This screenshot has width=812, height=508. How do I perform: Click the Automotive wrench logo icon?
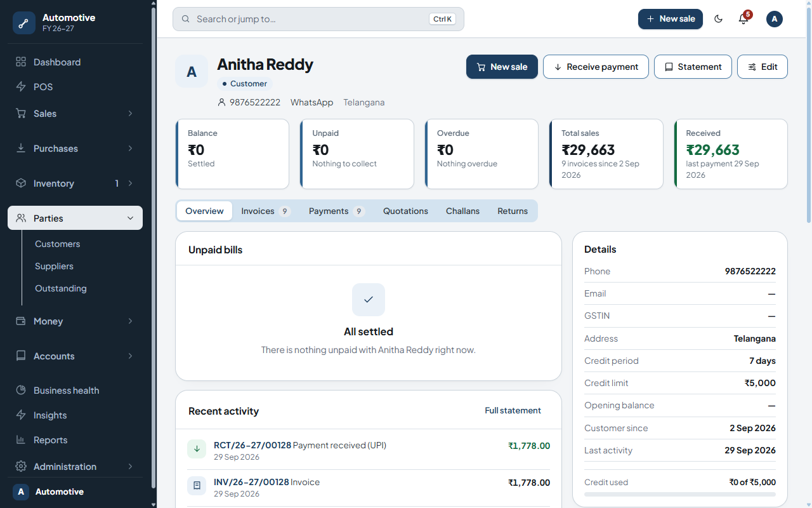pyautogui.click(x=24, y=23)
